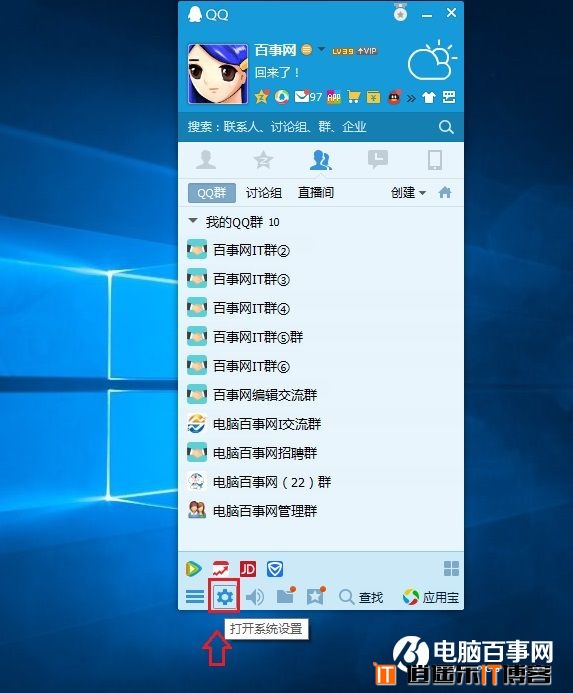
Task: Open the weather cloud icon
Action: pyautogui.click(x=432, y=61)
